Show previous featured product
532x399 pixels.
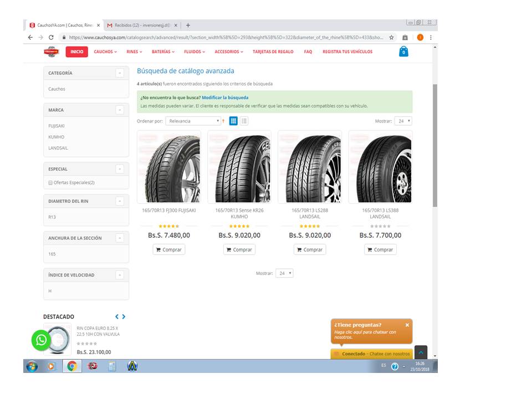(117, 316)
